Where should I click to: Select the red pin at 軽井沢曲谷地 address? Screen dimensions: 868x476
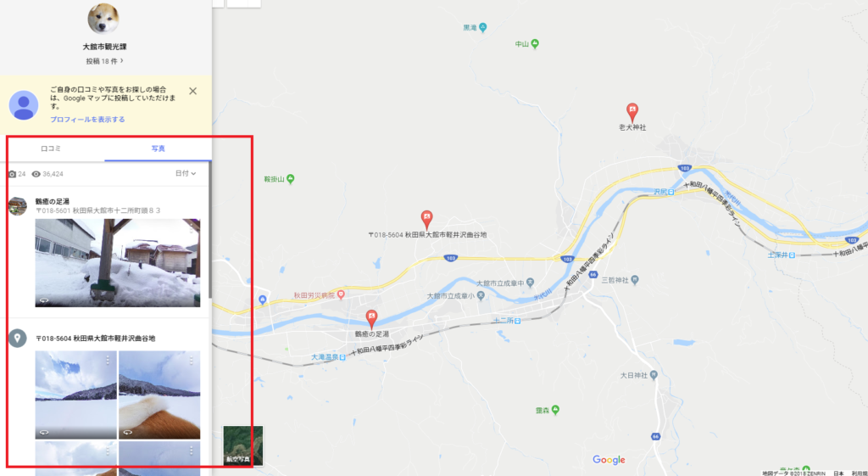tap(426, 220)
